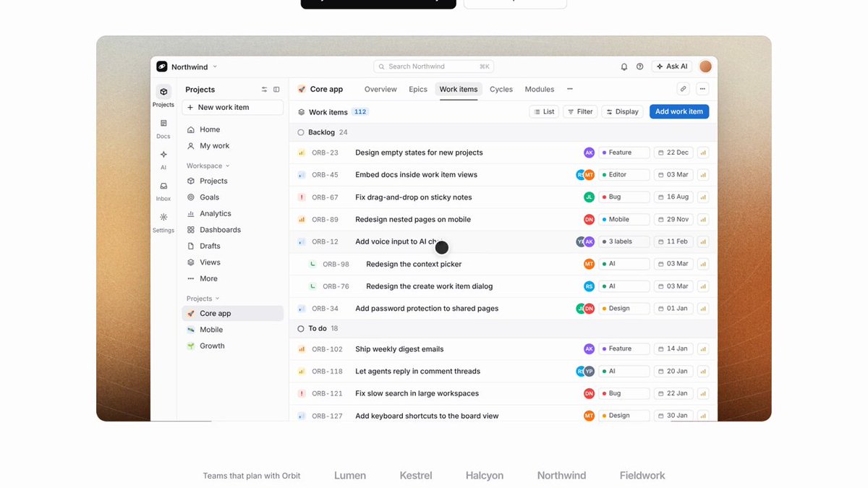Open Views in the sidebar
Viewport: 868px width, 488px height.
pos(232,262)
